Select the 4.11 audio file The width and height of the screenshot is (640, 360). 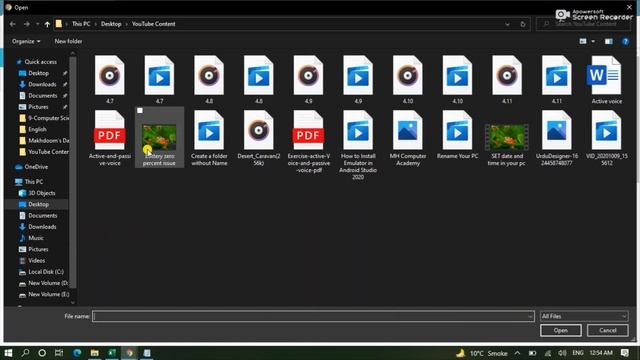[507, 76]
